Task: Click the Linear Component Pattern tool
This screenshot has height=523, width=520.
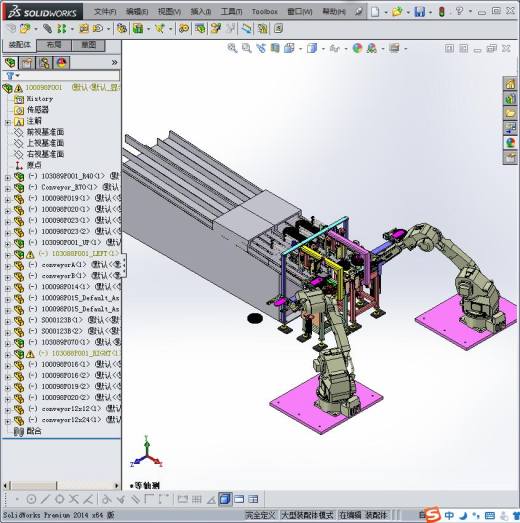Action: pos(62,29)
